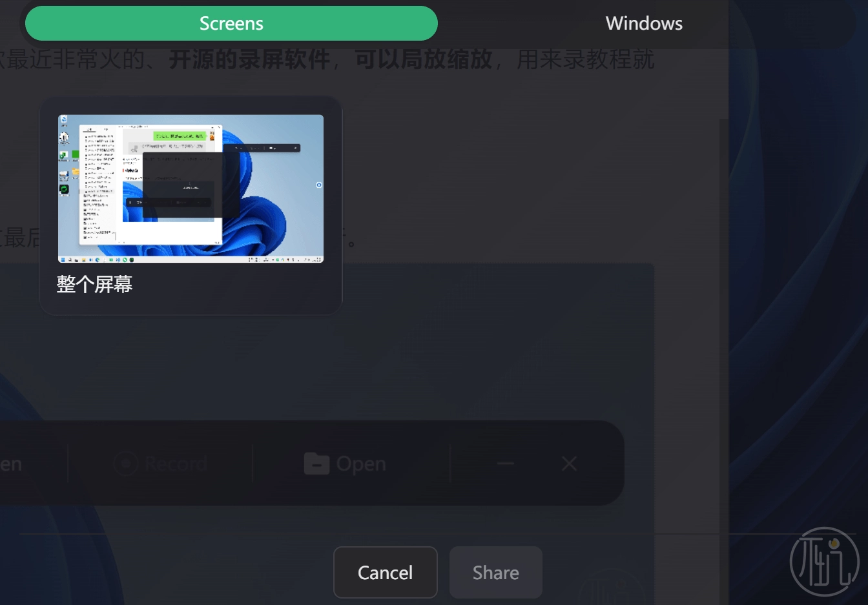Select the entire screen preview thumbnail
Viewport: 868px width, 605px height.
191,189
